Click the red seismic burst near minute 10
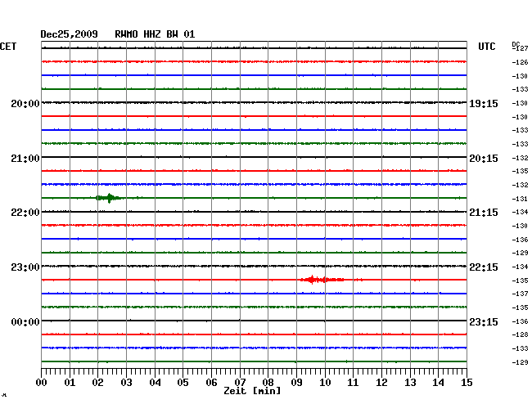 click(322, 280)
